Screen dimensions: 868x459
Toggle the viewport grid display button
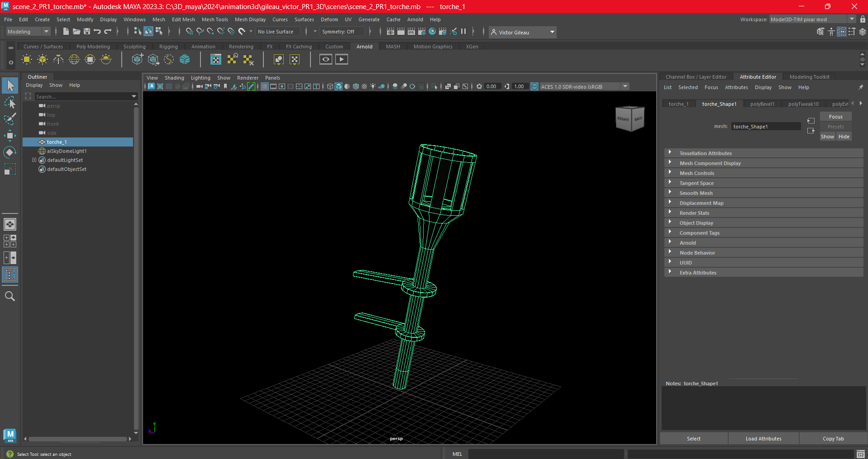coord(265,86)
